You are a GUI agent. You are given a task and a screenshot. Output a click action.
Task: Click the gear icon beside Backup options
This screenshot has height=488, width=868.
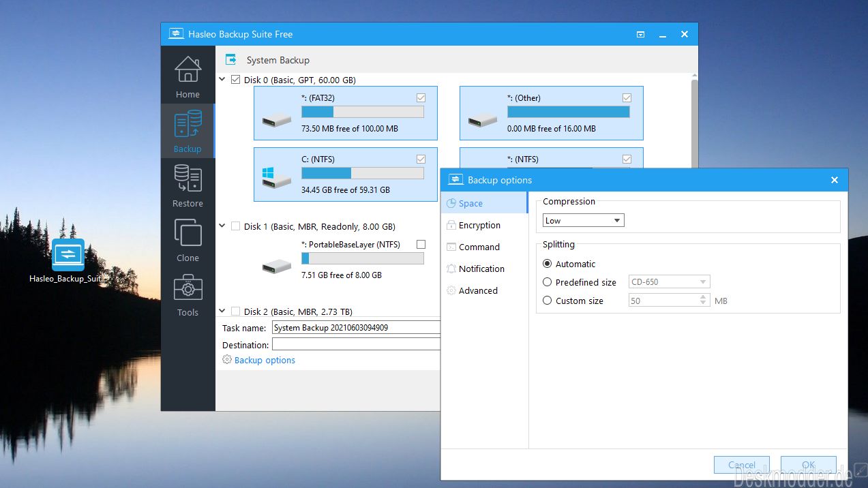(227, 360)
